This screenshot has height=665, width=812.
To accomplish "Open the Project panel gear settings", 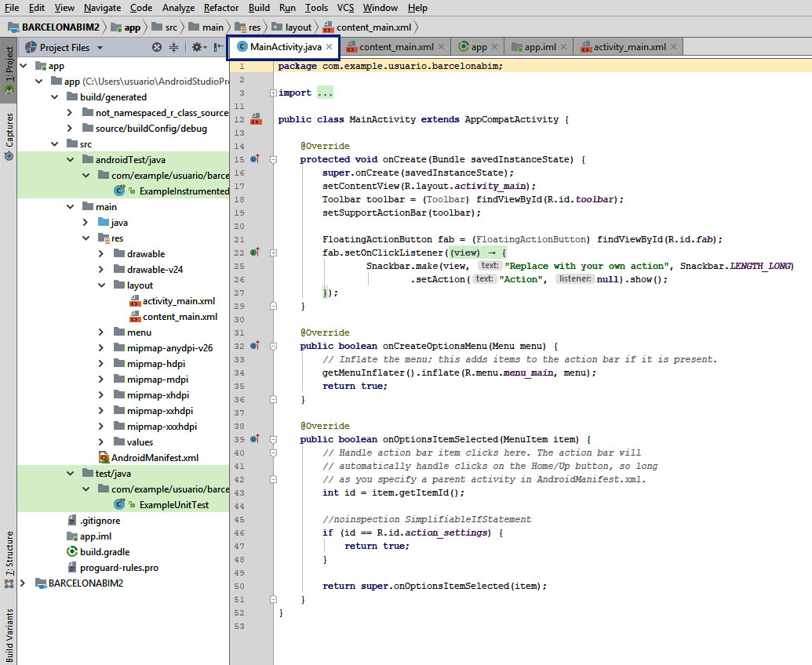I will click(x=197, y=48).
